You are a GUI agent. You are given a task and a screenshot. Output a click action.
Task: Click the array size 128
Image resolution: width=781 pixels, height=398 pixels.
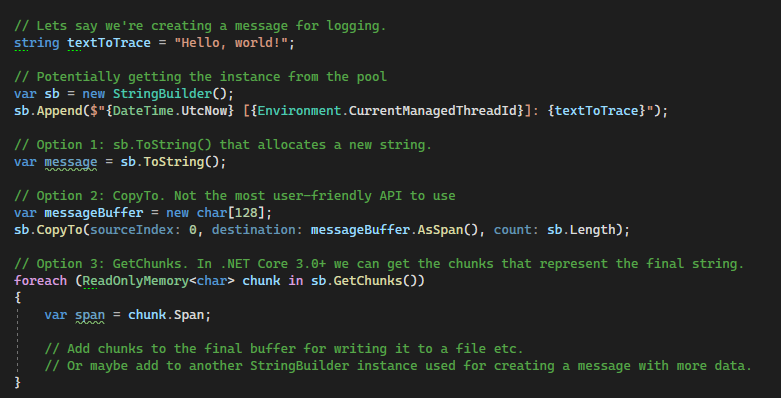(x=247, y=213)
